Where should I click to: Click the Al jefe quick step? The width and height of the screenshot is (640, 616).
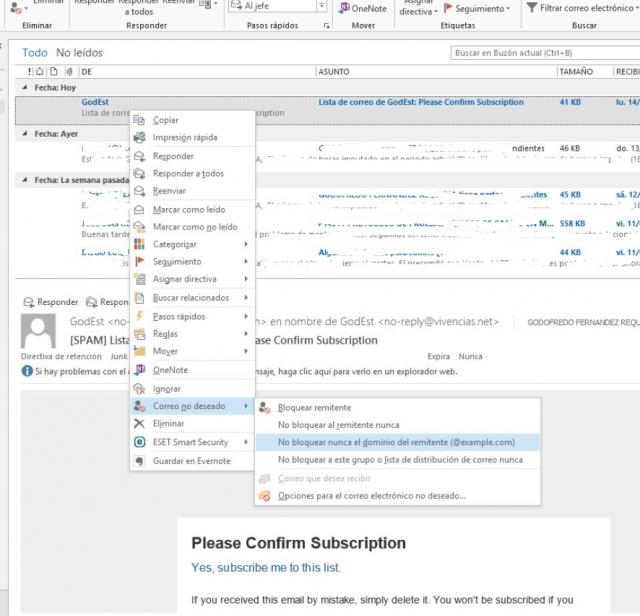click(x=272, y=6)
